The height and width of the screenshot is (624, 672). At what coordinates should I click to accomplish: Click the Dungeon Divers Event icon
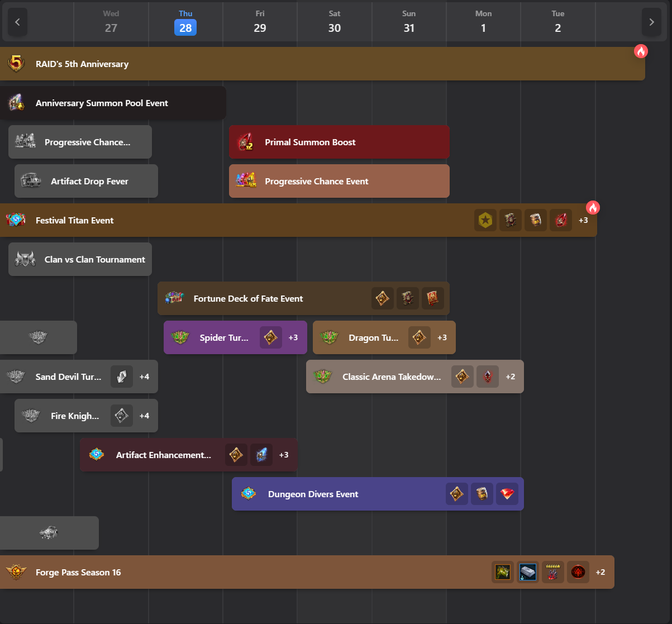249,494
